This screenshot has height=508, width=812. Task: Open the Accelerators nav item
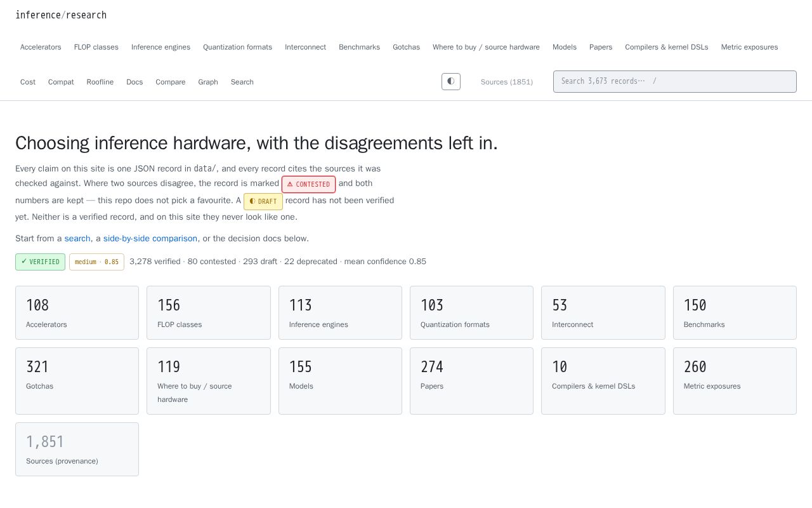[x=41, y=47]
